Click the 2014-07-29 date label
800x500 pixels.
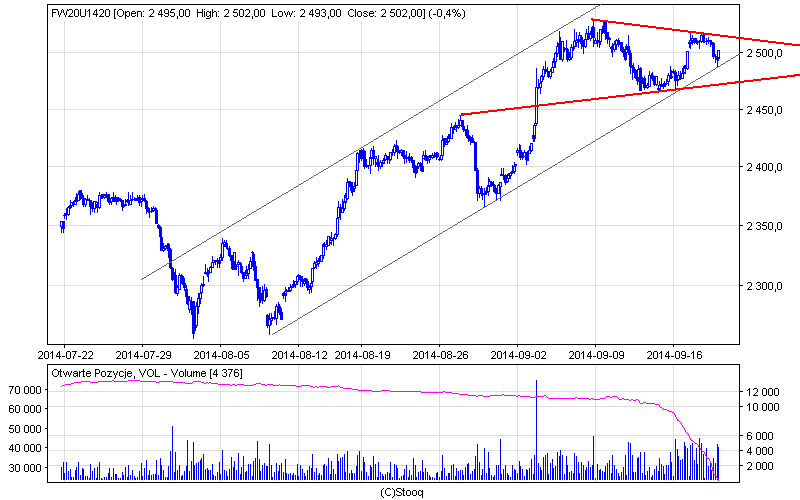point(143,355)
